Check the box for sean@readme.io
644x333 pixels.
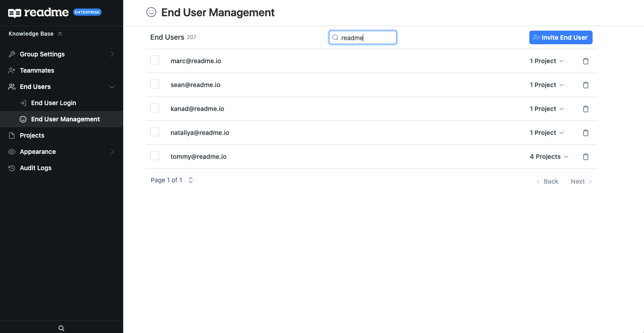155,84
